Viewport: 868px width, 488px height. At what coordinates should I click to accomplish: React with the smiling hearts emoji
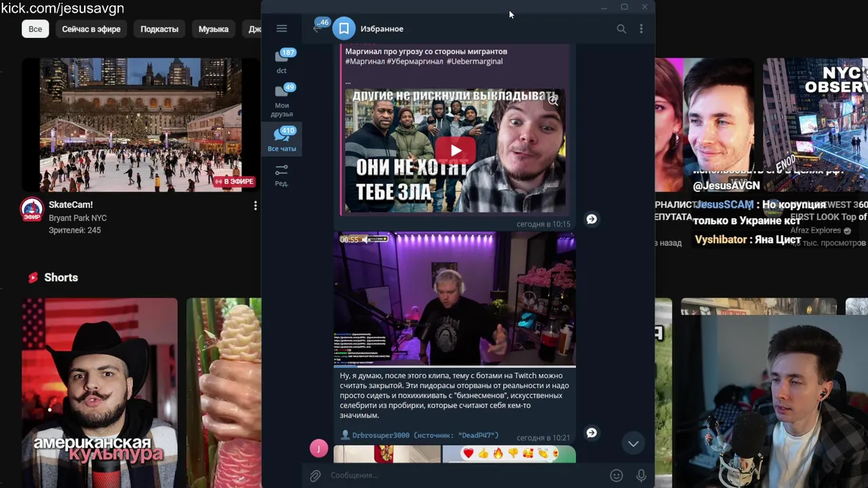pos(528,453)
